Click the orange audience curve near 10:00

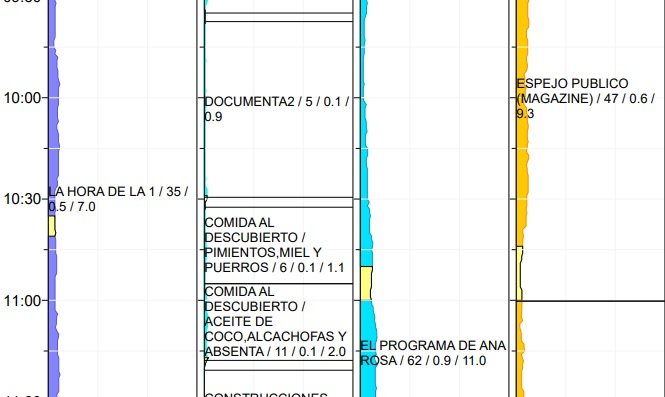click(x=522, y=98)
